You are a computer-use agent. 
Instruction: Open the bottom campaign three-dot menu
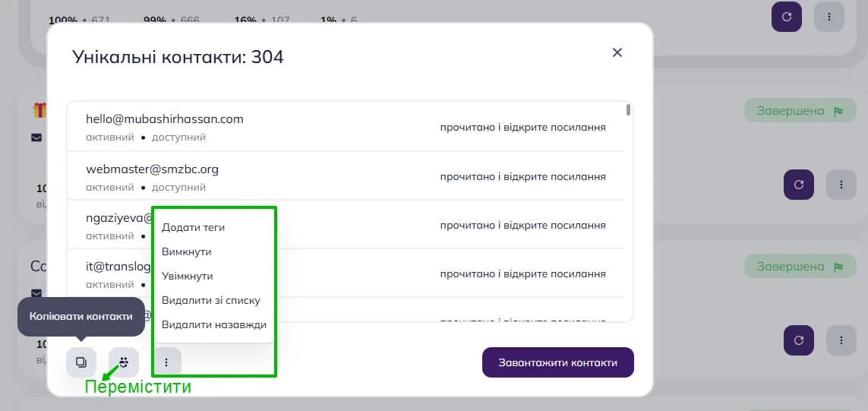click(x=841, y=340)
